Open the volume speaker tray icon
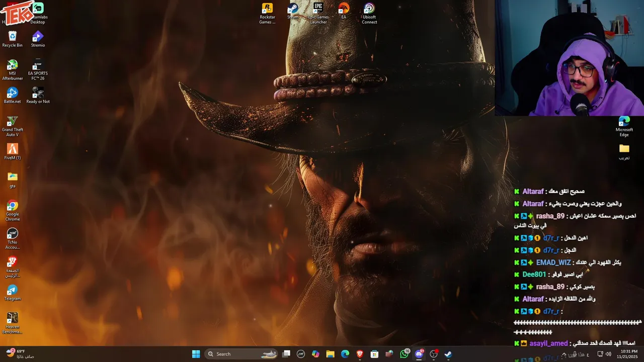 [608, 354]
